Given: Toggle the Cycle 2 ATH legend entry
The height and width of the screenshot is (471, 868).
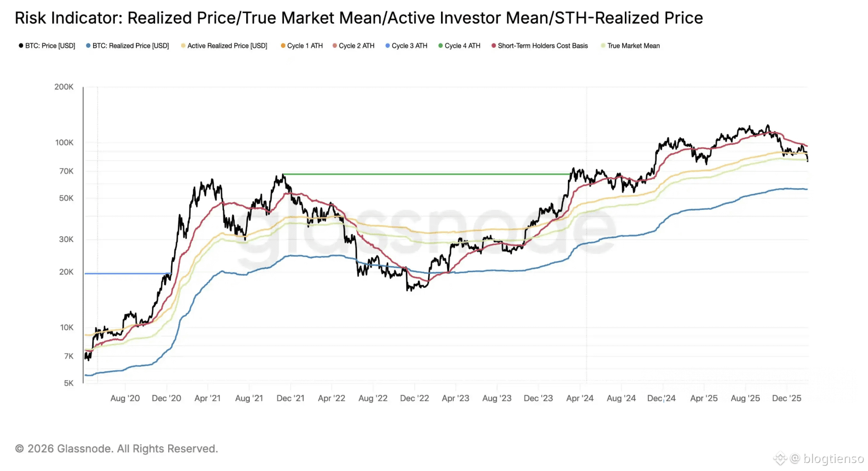Looking at the screenshot, I should click(356, 46).
